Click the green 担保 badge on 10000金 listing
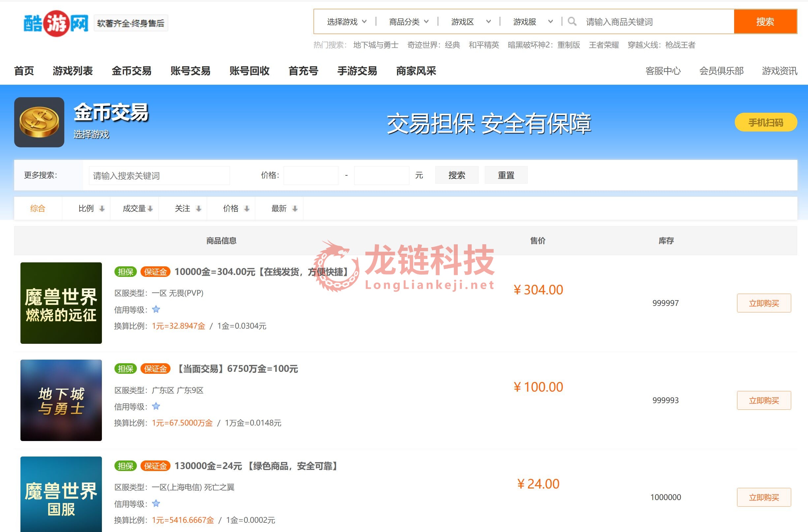 [126, 272]
